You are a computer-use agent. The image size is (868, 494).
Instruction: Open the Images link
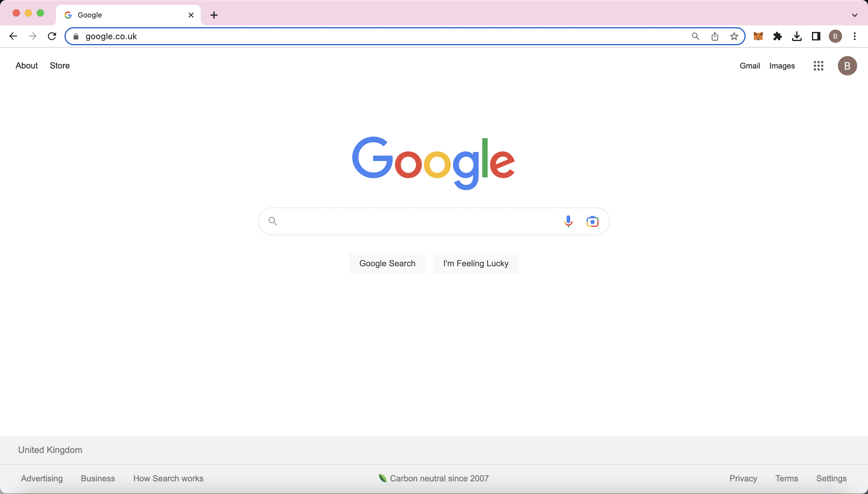click(x=782, y=66)
